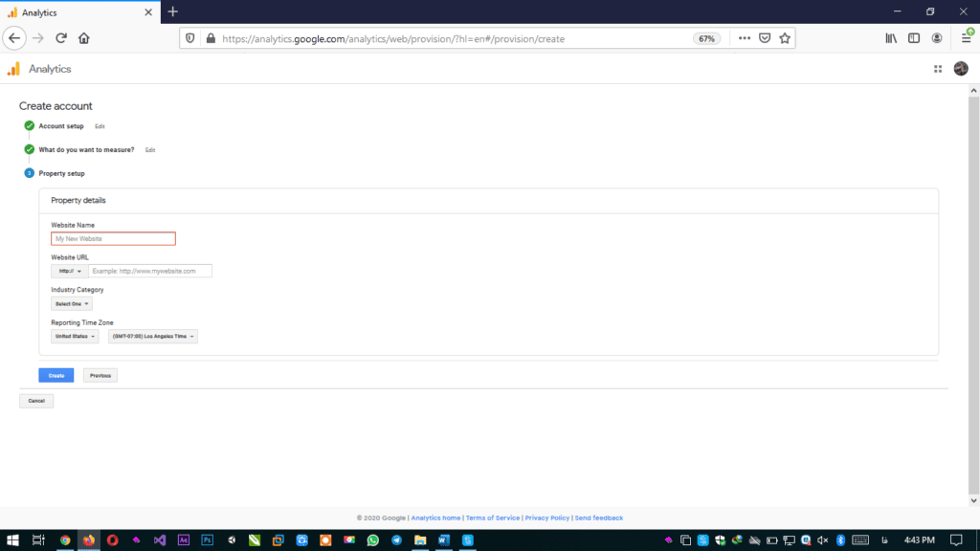The image size is (980, 551).
Task: Open the Google apps grid icon
Action: tap(937, 69)
